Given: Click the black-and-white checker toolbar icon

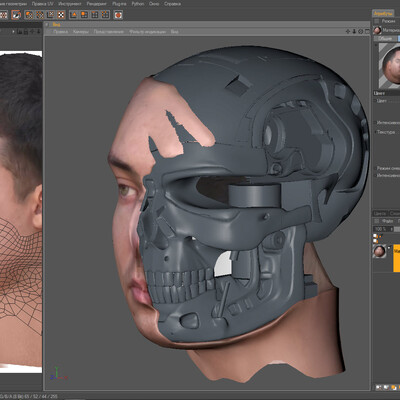Looking at the screenshot, I should coord(61,15).
